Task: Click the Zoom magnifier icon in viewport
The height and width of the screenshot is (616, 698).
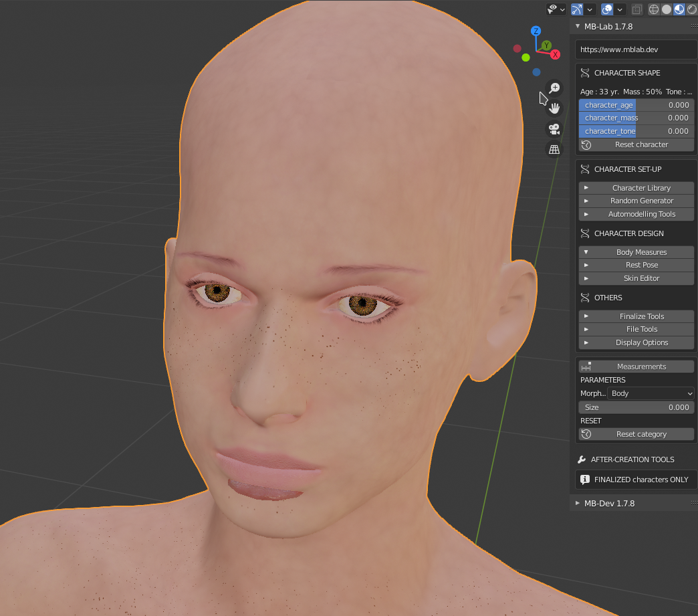Action: [x=554, y=88]
